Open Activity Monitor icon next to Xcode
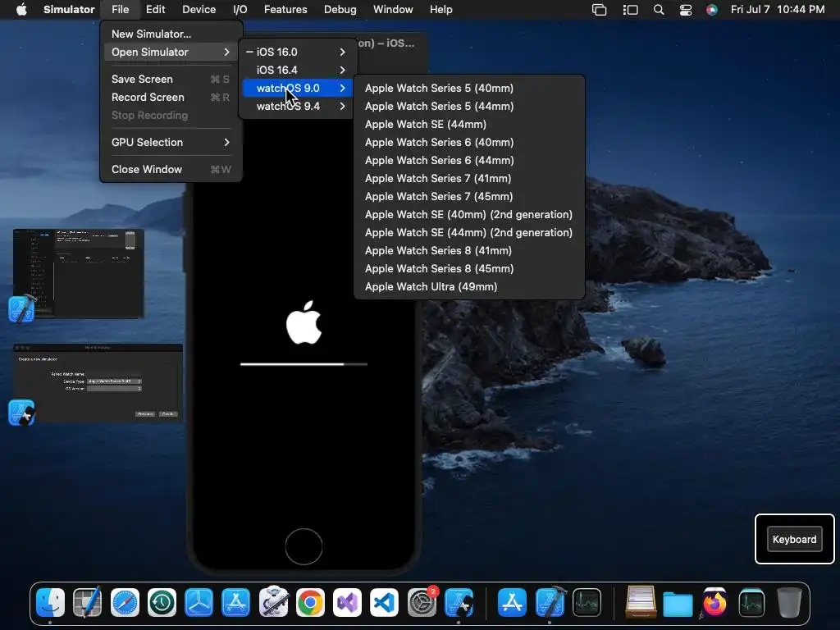This screenshot has width=840, height=630. pyautogui.click(x=587, y=603)
